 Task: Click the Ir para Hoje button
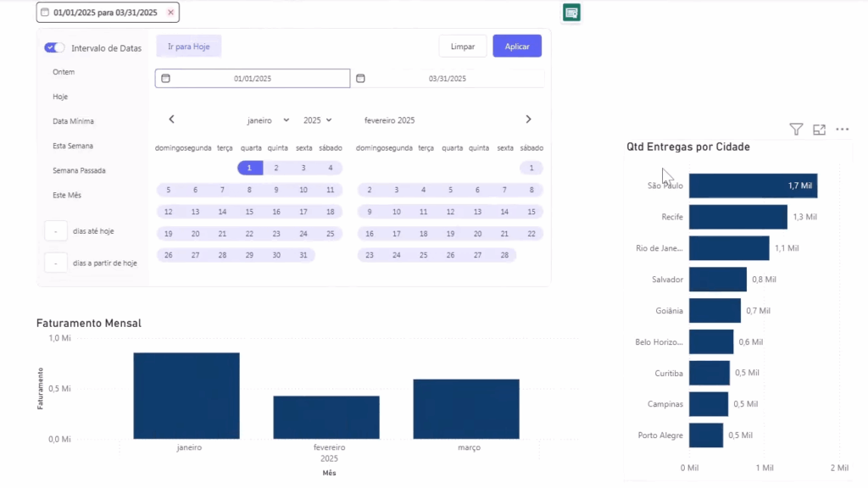pos(189,47)
